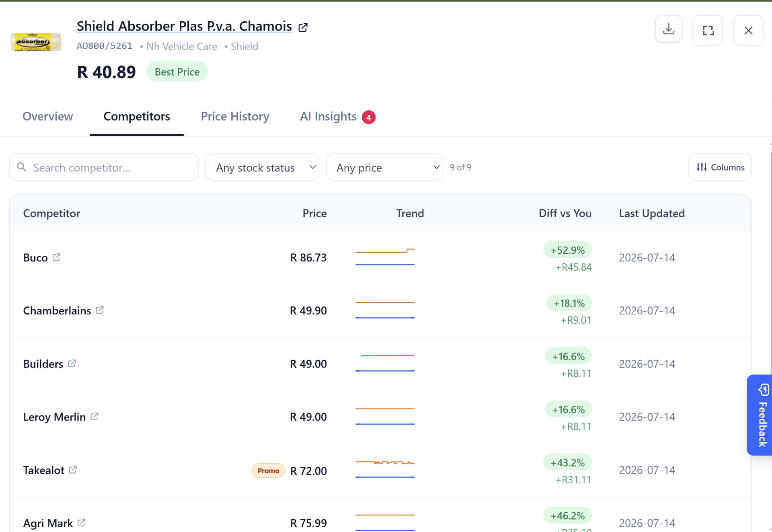
Task: Open the Any stock status dropdown
Action: (x=262, y=167)
